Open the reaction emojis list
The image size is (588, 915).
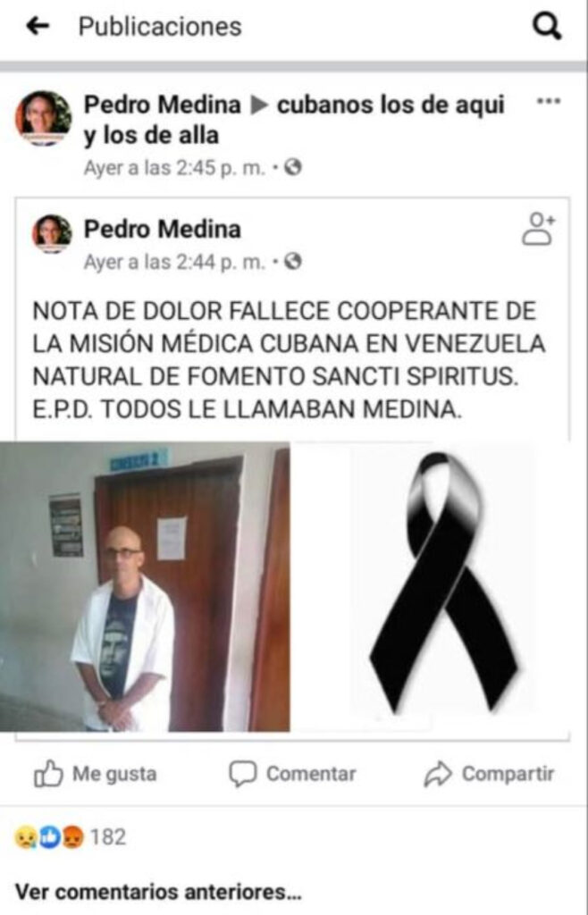(x=49, y=837)
